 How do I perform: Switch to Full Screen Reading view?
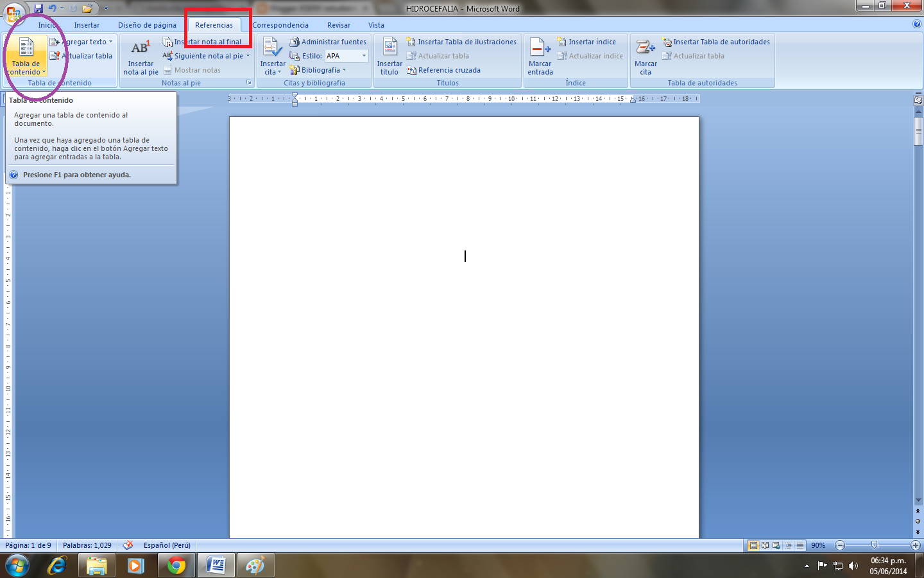click(765, 545)
